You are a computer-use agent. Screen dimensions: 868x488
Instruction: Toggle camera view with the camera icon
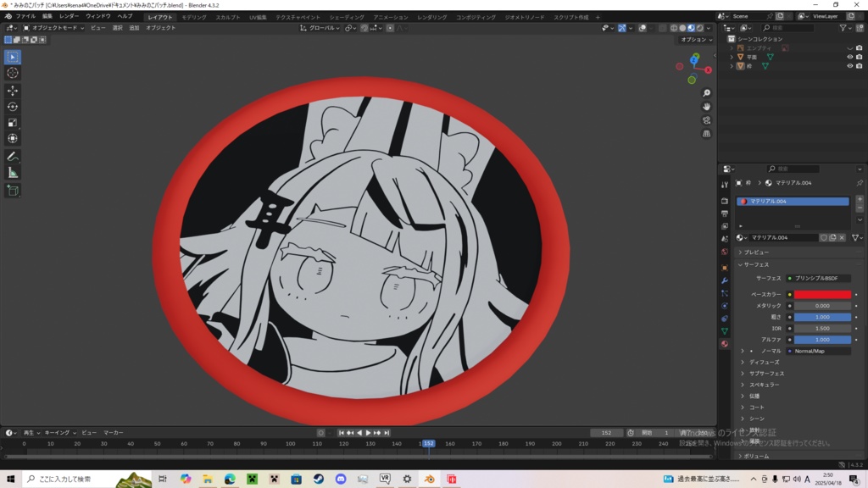(x=706, y=120)
